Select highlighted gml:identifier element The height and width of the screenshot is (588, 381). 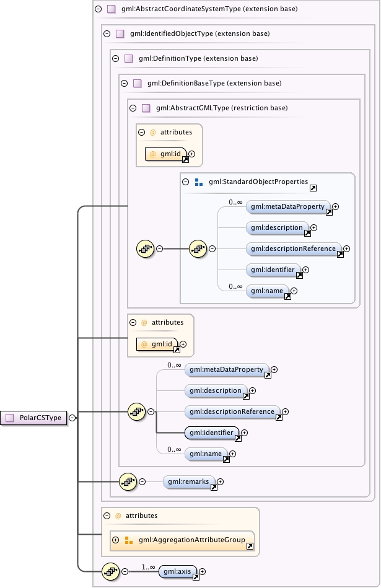(x=212, y=432)
